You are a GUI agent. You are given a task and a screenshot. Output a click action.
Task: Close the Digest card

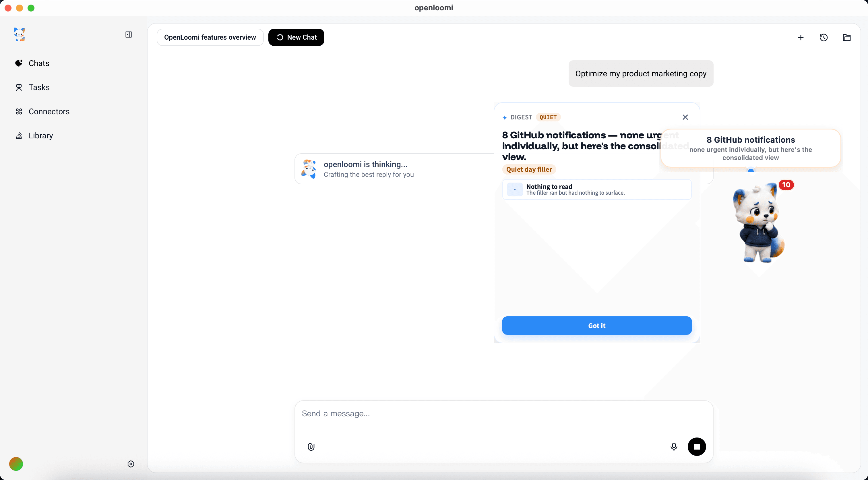[x=685, y=117]
